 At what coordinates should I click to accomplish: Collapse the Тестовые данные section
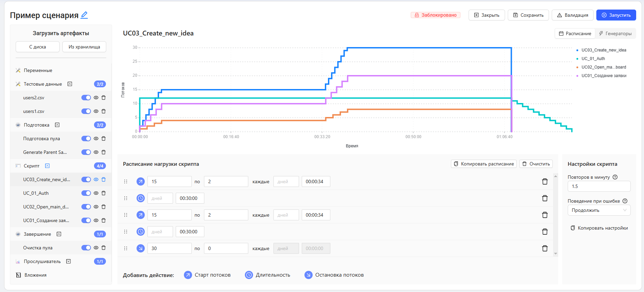[70, 84]
